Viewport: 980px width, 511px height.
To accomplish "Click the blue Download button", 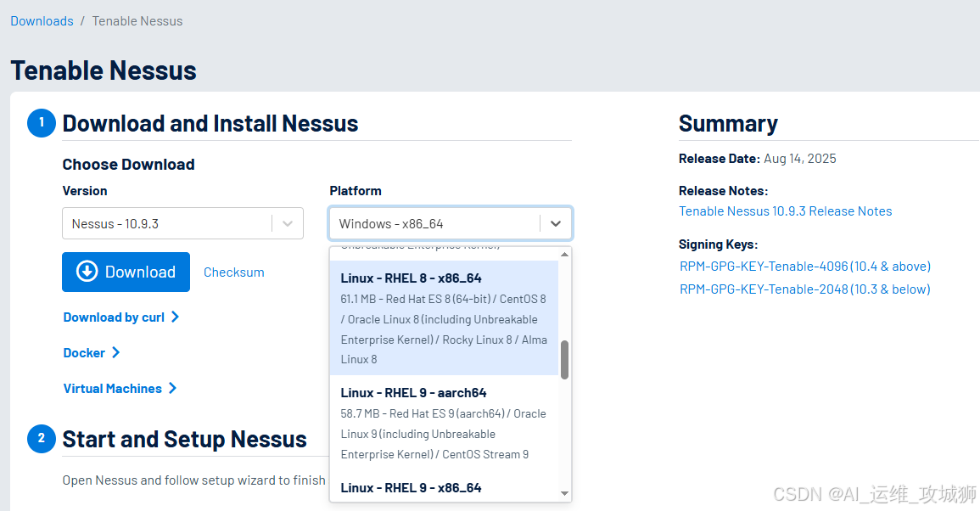I will pos(126,272).
